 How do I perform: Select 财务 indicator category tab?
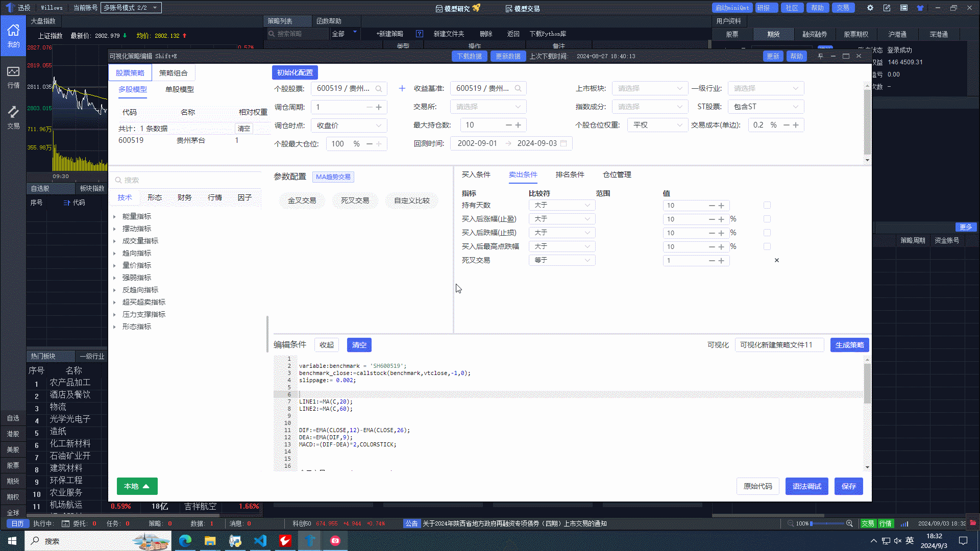tap(185, 197)
